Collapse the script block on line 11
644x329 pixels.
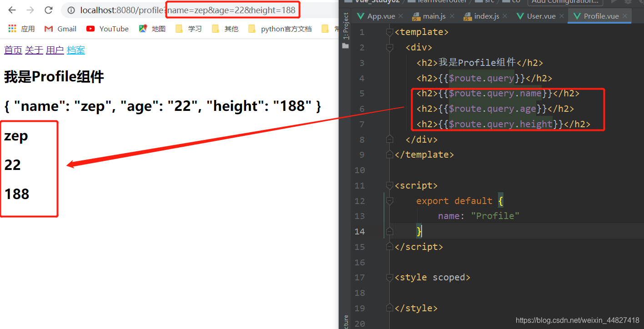pos(389,185)
